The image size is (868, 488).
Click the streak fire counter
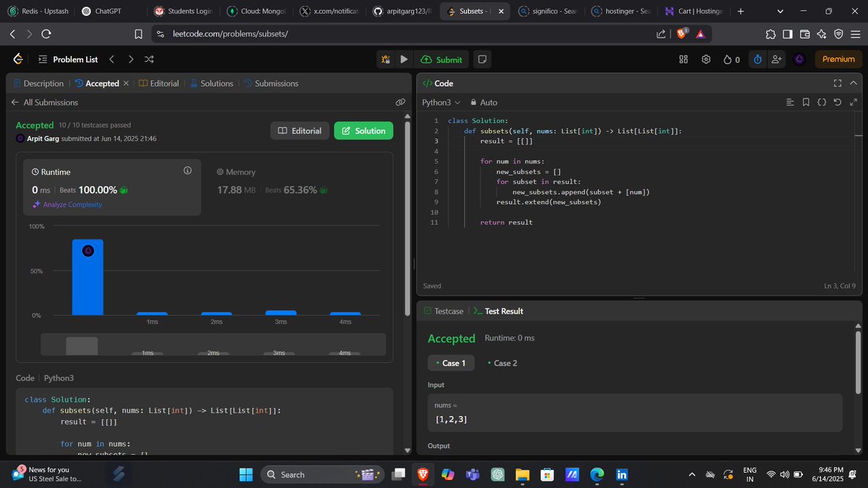[x=731, y=59]
